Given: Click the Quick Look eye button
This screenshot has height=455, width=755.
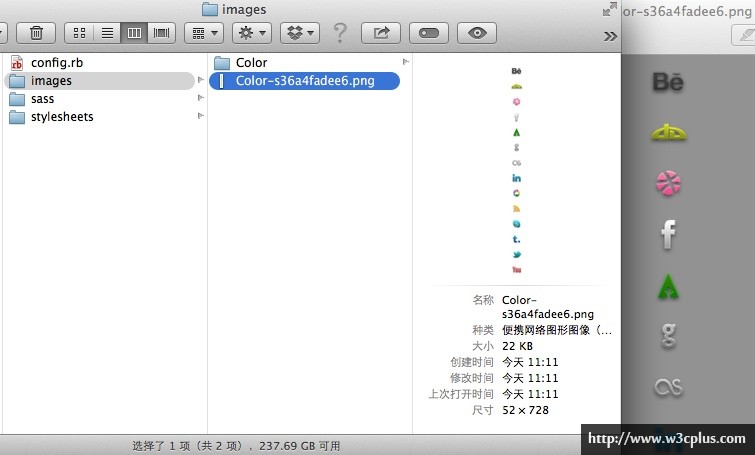Looking at the screenshot, I should [x=477, y=33].
